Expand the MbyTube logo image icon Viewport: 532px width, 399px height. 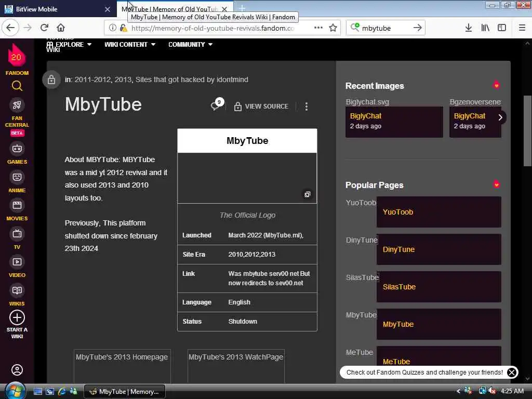click(308, 194)
